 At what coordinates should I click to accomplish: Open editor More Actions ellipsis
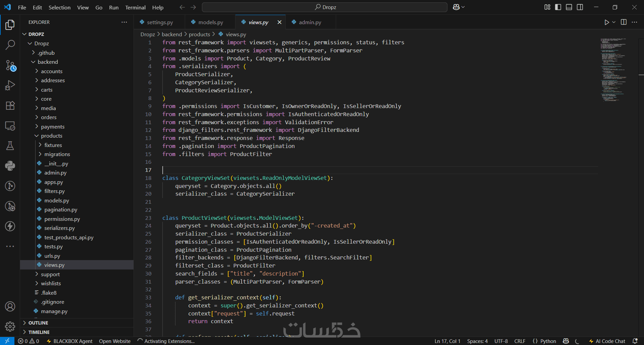click(634, 22)
